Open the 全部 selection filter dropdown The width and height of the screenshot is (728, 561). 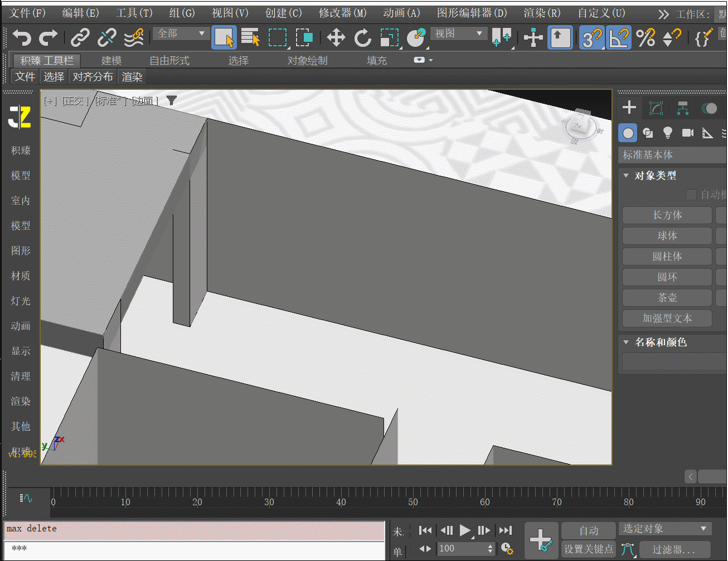click(x=181, y=34)
